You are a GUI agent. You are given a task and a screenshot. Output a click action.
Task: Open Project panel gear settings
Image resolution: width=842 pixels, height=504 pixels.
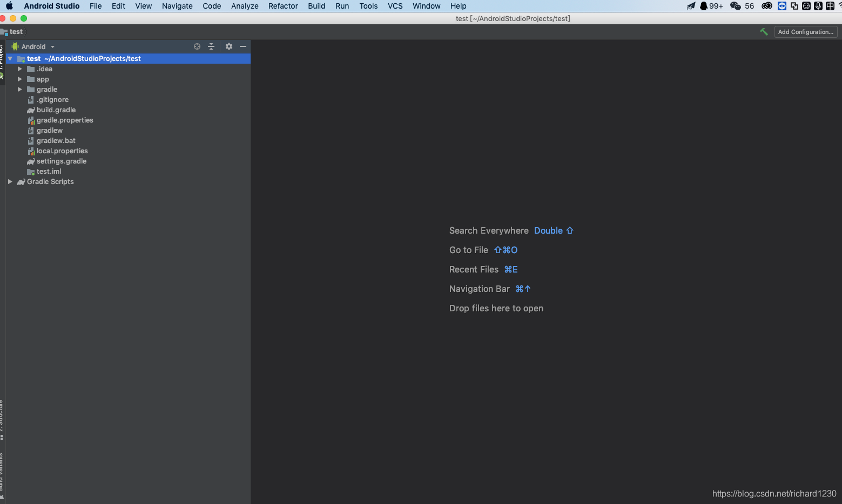(229, 46)
